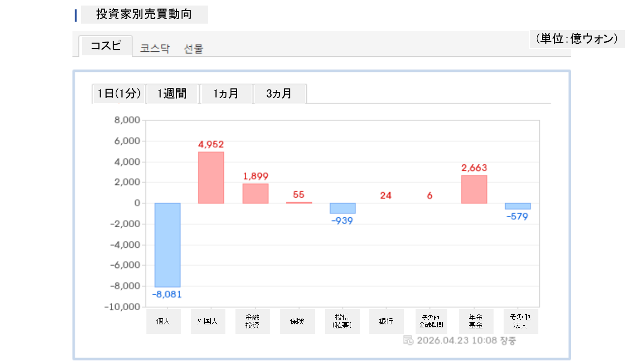Click the blue 個人 -8,081 bar
Viewport: 644px width, 362px height.
tap(168, 245)
